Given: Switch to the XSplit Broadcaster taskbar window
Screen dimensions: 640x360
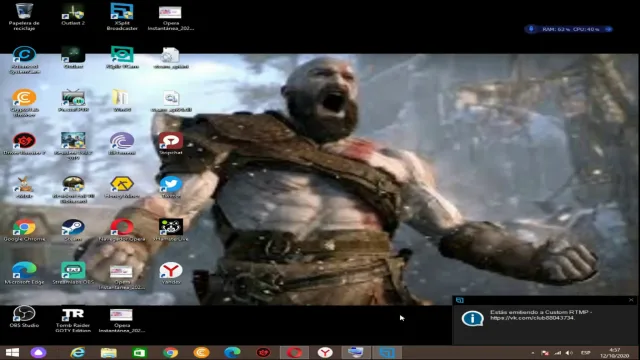Looking at the screenshot, I should pyautogui.click(x=387, y=353).
